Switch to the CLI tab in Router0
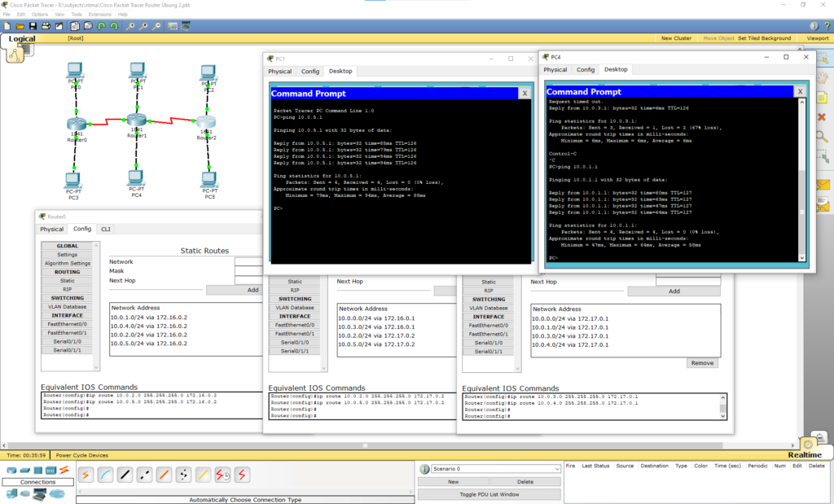This screenshot has width=834, height=504. click(x=106, y=229)
